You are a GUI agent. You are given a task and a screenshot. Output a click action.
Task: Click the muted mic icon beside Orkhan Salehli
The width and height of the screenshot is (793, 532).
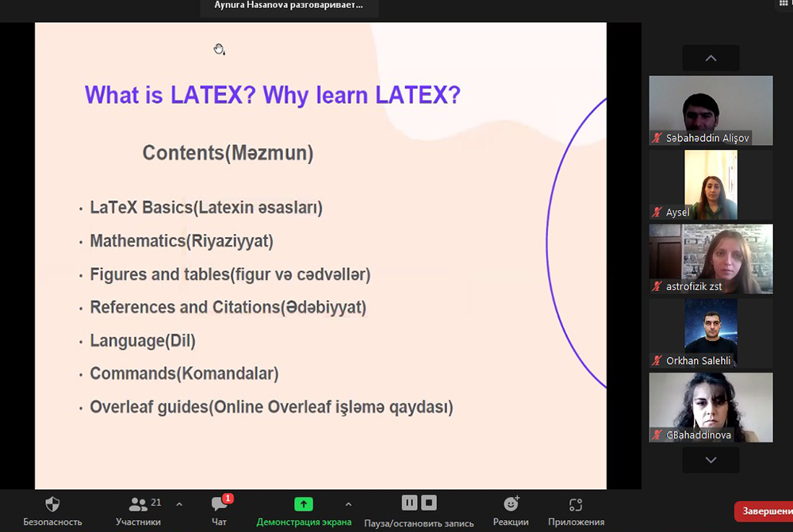click(657, 361)
